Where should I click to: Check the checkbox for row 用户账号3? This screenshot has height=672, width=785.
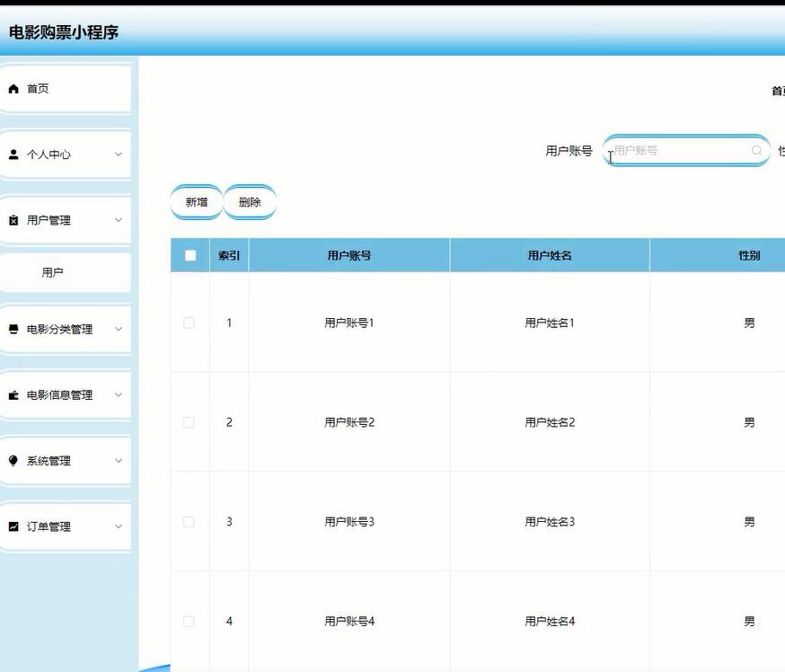pos(190,522)
